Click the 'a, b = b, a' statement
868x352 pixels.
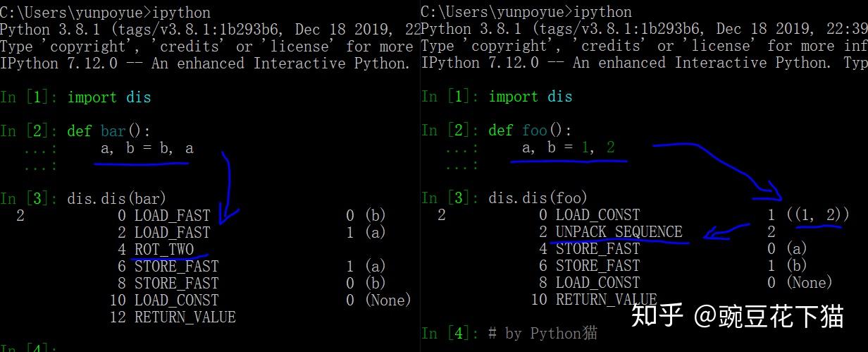pos(147,148)
